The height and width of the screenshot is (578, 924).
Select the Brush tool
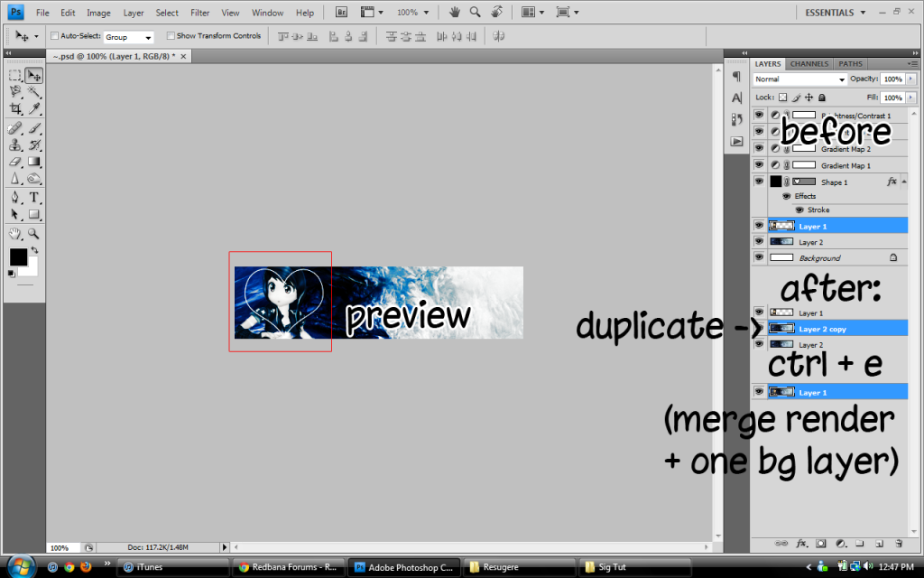pyautogui.click(x=33, y=128)
